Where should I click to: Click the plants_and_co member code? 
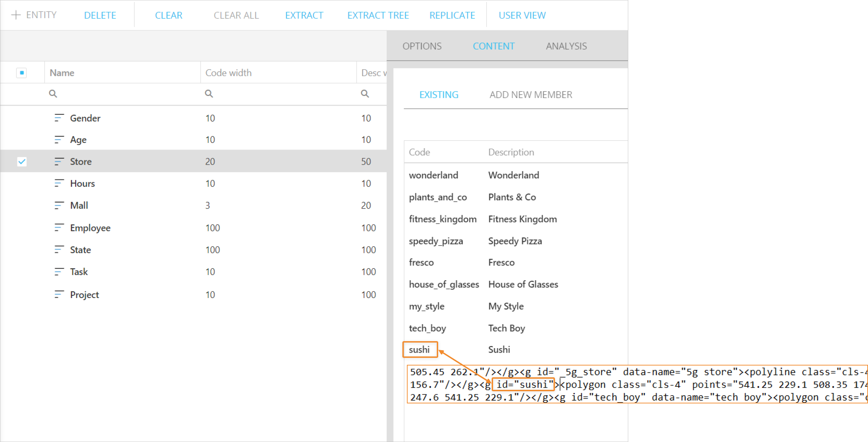[438, 197]
